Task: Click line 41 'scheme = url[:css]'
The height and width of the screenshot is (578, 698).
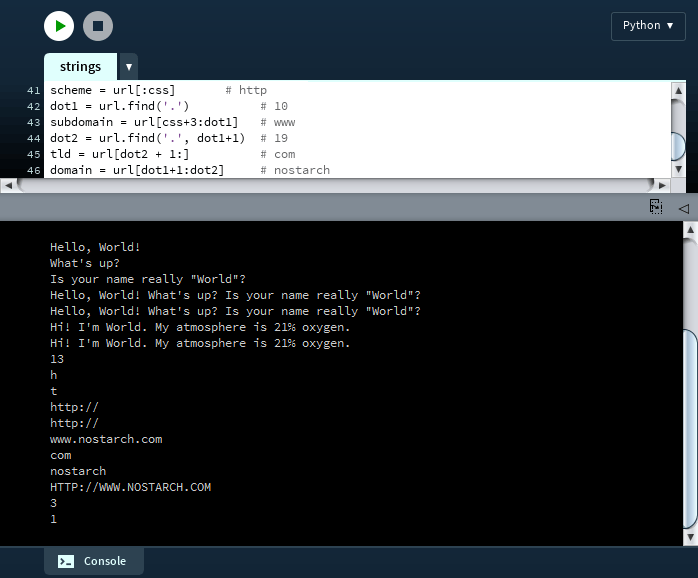Action: coord(113,90)
